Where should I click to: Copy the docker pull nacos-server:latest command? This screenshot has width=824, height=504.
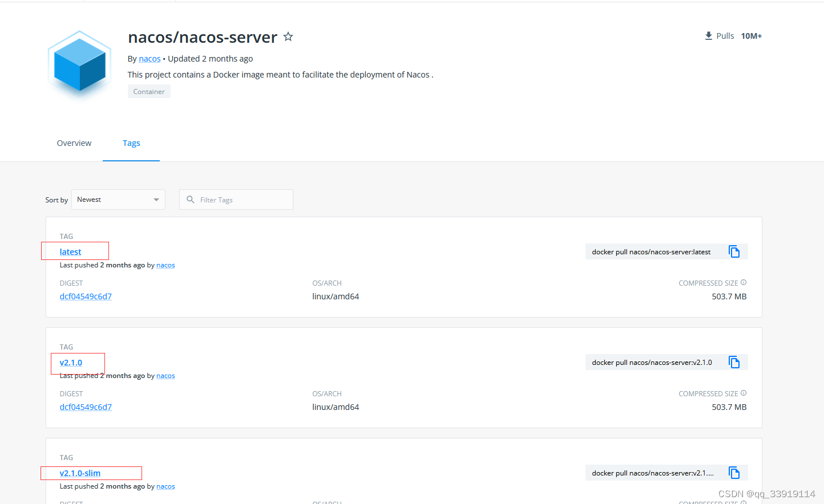click(x=734, y=251)
